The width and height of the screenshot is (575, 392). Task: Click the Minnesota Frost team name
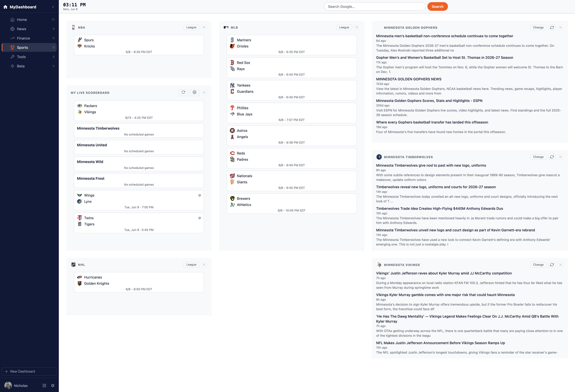pos(91,178)
